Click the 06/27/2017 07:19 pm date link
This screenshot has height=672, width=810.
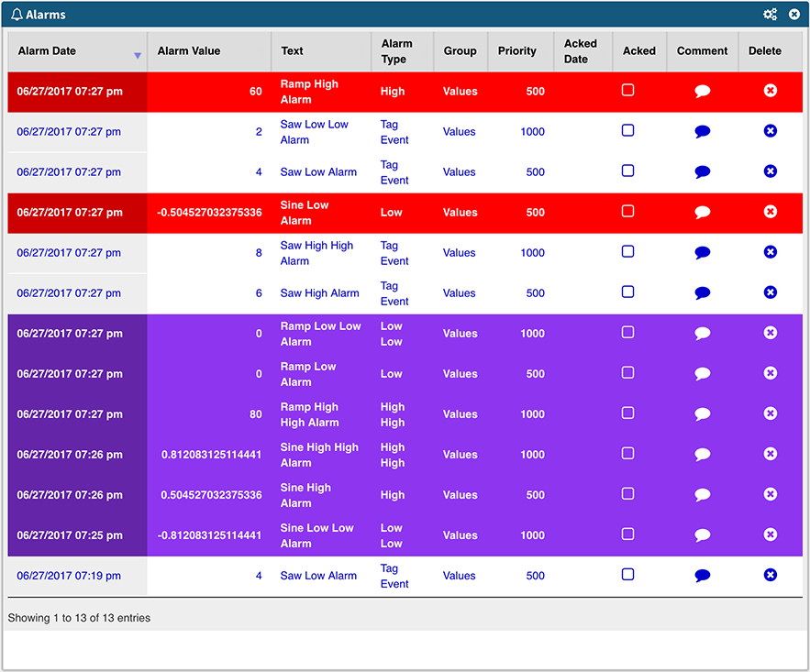click(69, 576)
